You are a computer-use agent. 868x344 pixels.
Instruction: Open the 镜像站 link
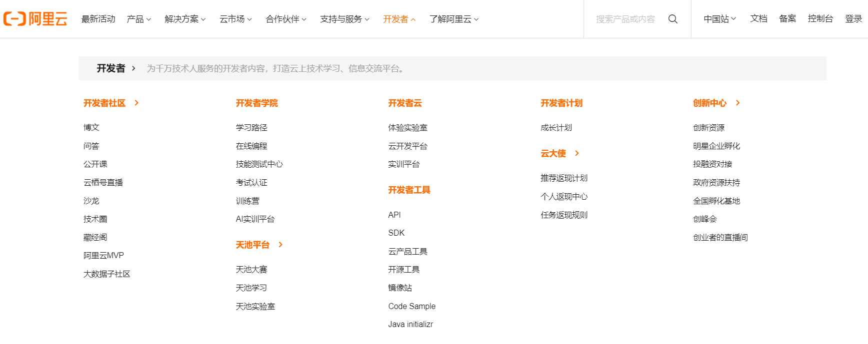(400, 288)
